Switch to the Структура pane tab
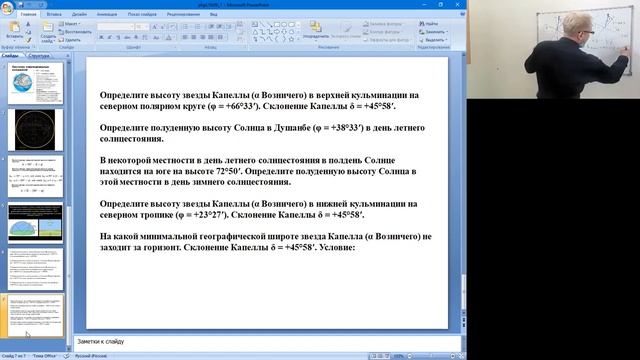Image resolution: width=640 pixels, height=360 pixels. (39, 56)
